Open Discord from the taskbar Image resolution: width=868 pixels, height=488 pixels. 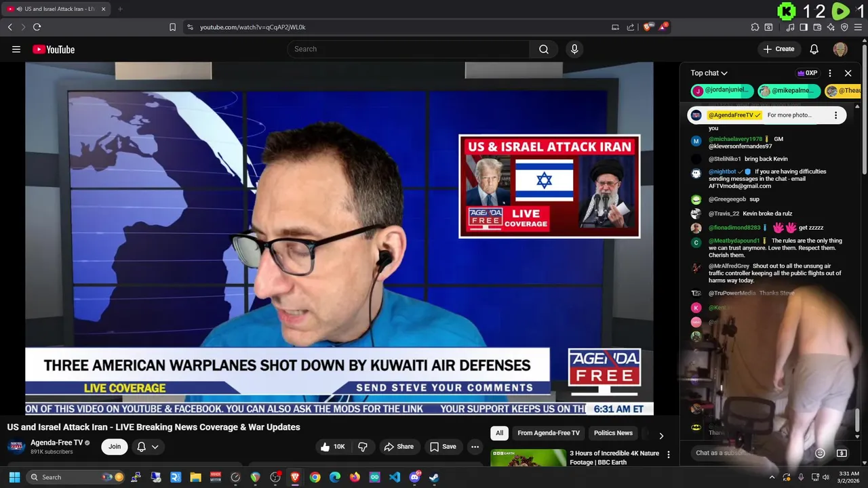point(414,477)
